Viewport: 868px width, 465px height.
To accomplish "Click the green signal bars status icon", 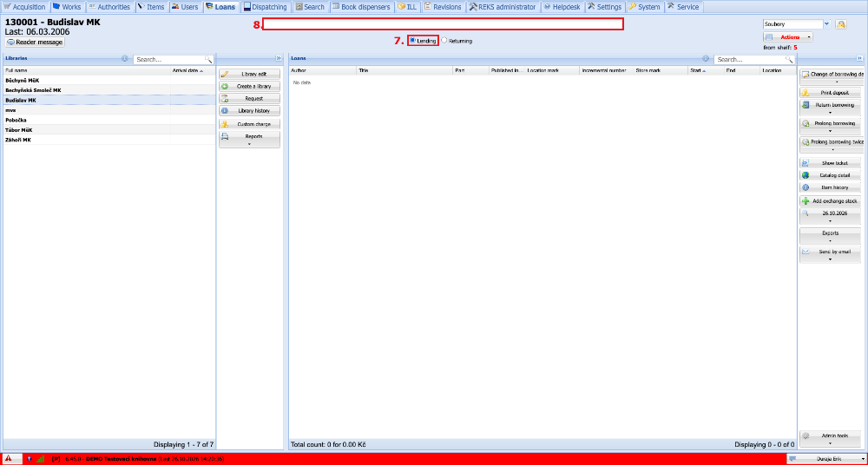I will point(41,459).
